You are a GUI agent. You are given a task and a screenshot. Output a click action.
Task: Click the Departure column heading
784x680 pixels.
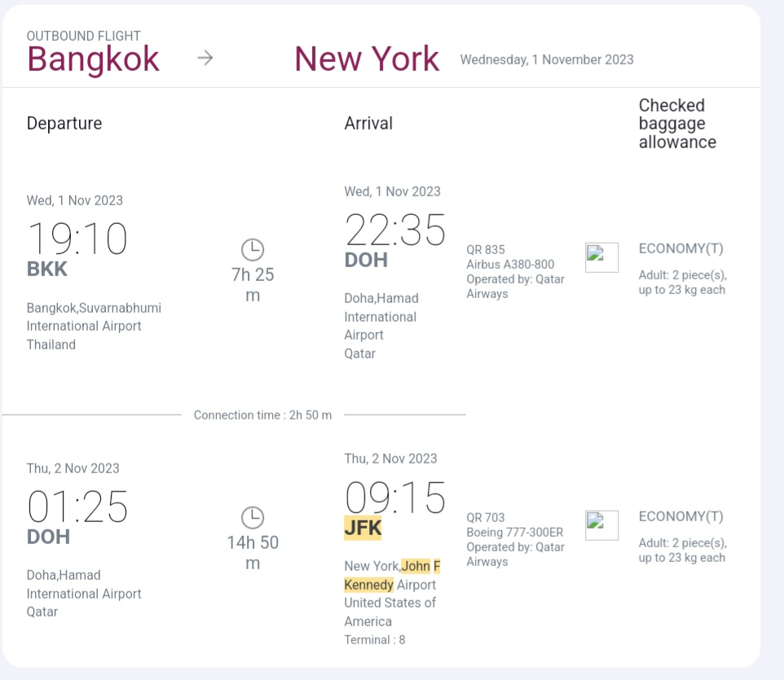pyautogui.click(x=64, y=123)
